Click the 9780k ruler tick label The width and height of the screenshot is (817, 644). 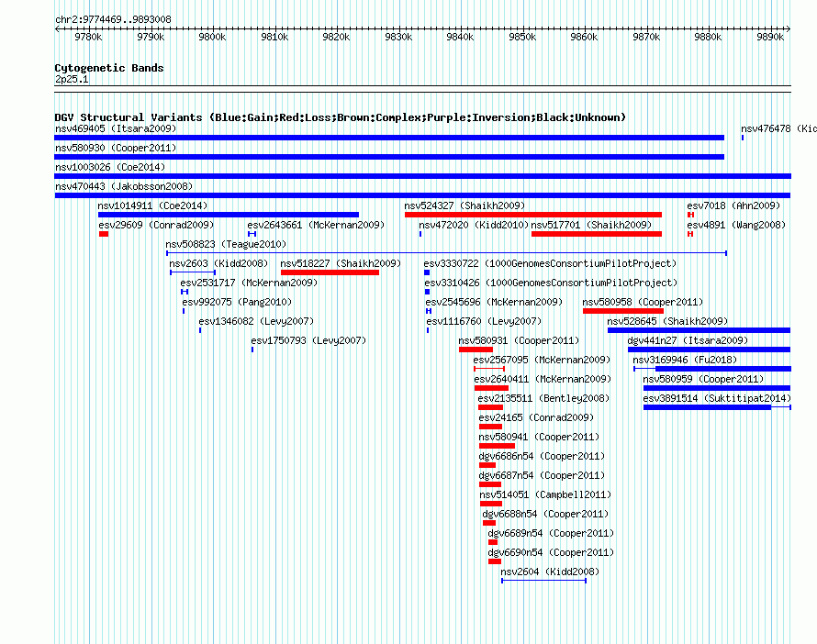coord(88,37)
